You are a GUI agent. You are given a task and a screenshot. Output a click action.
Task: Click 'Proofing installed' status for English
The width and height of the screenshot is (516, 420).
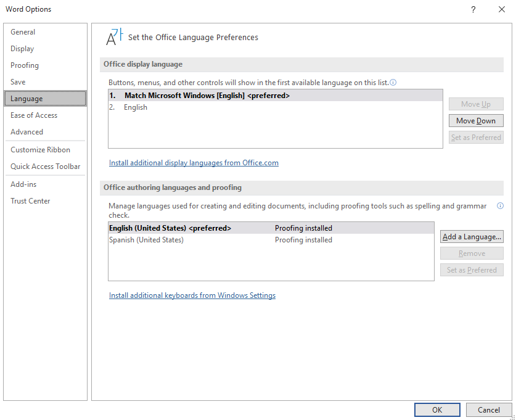click(x=303, y=228)
